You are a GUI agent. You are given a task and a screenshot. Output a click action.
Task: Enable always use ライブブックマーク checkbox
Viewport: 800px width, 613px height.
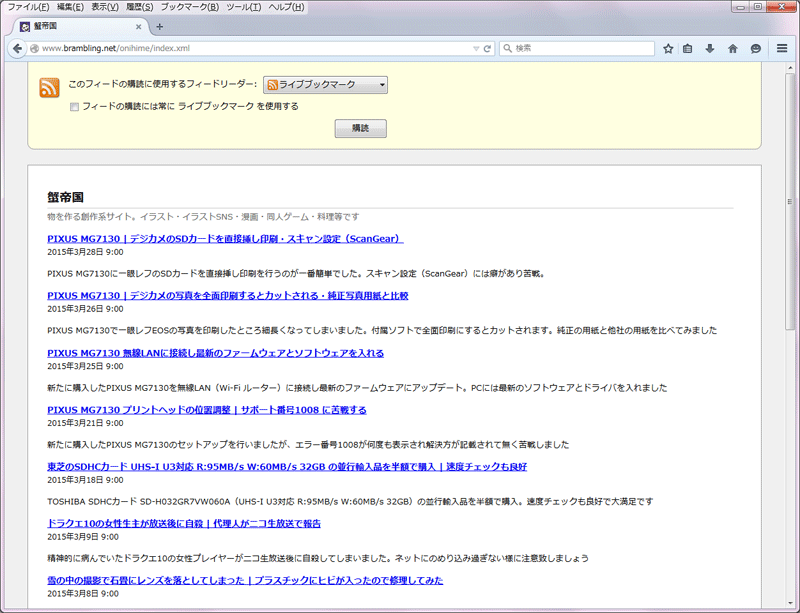coord(74,107)
